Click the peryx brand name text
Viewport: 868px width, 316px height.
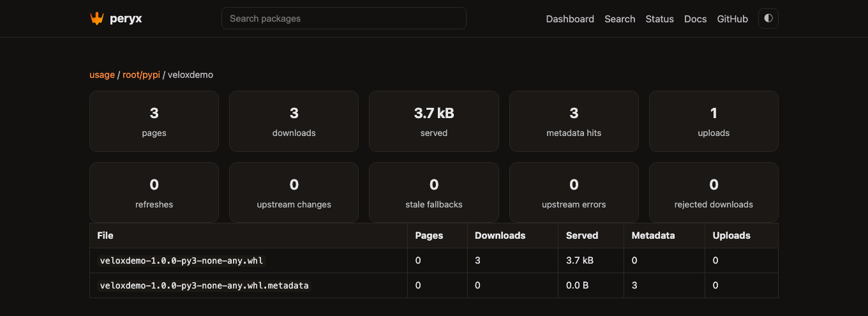click(126, 19)
